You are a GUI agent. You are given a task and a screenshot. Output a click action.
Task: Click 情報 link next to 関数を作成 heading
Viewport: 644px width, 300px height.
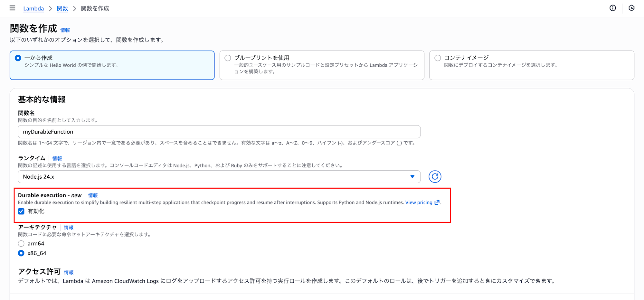65,30
